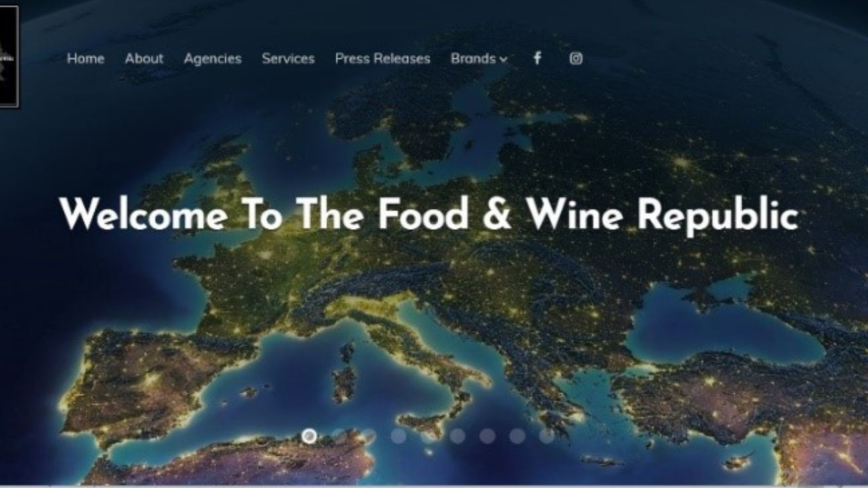Switch to the second slide dot

coord(339,436)
